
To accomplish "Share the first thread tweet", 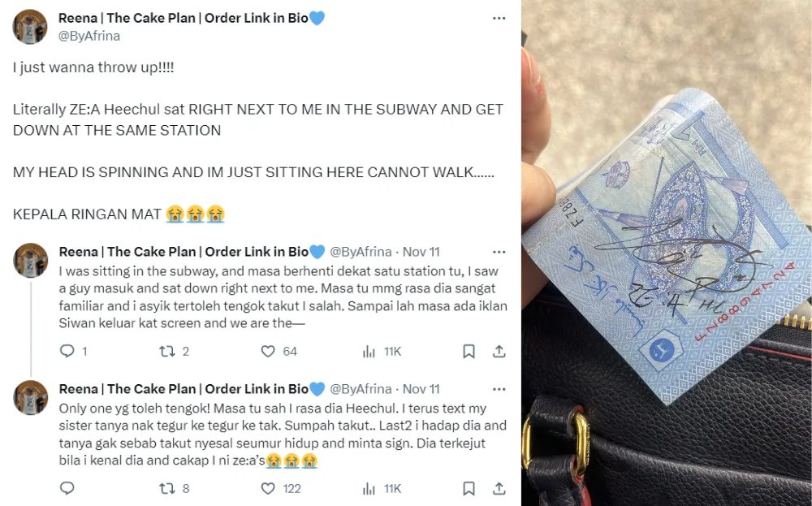I will coord(499,352).
